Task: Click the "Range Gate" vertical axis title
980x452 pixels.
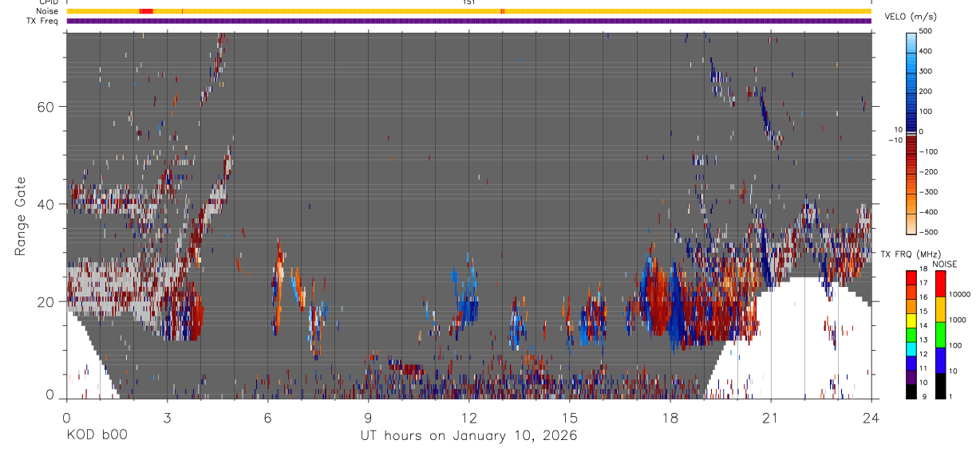Action: (21, 214)
